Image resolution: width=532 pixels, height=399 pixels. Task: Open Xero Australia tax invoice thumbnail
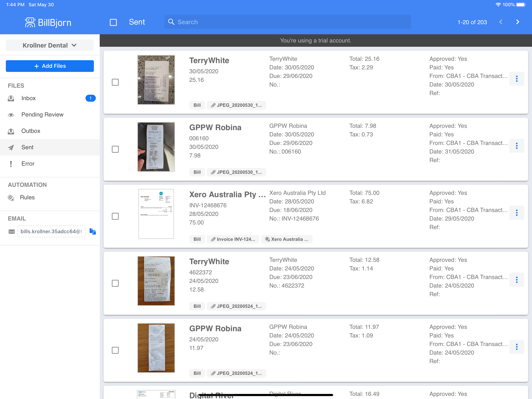[156, 214]
